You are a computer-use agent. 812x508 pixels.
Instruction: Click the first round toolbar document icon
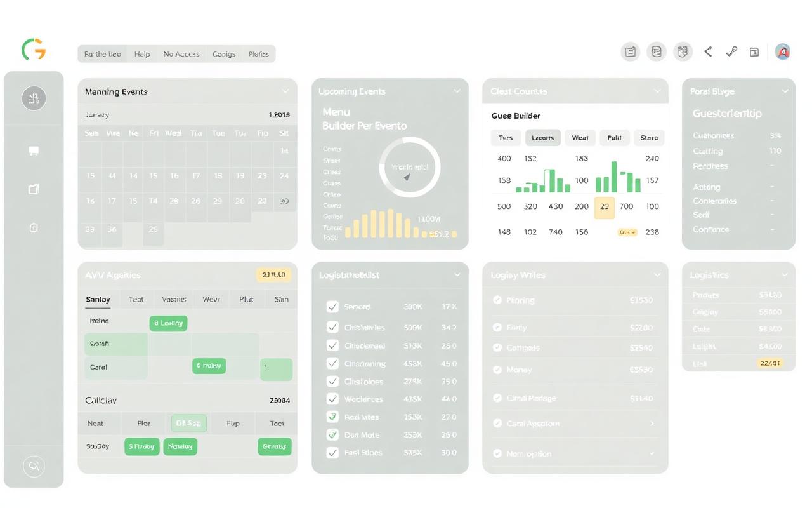click(x=631, y=52)
